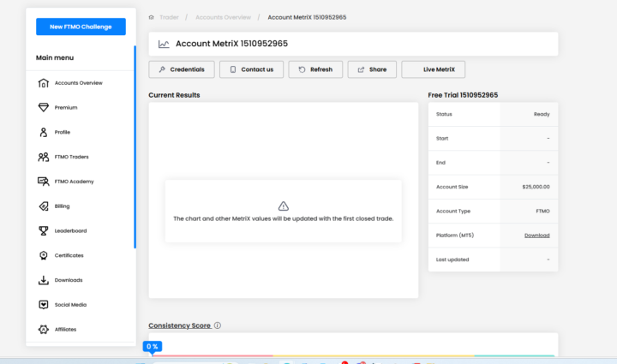Screen dimensions: 617x364
Task: Click the FTMO Traders people icon
Action: coord(44,157)
